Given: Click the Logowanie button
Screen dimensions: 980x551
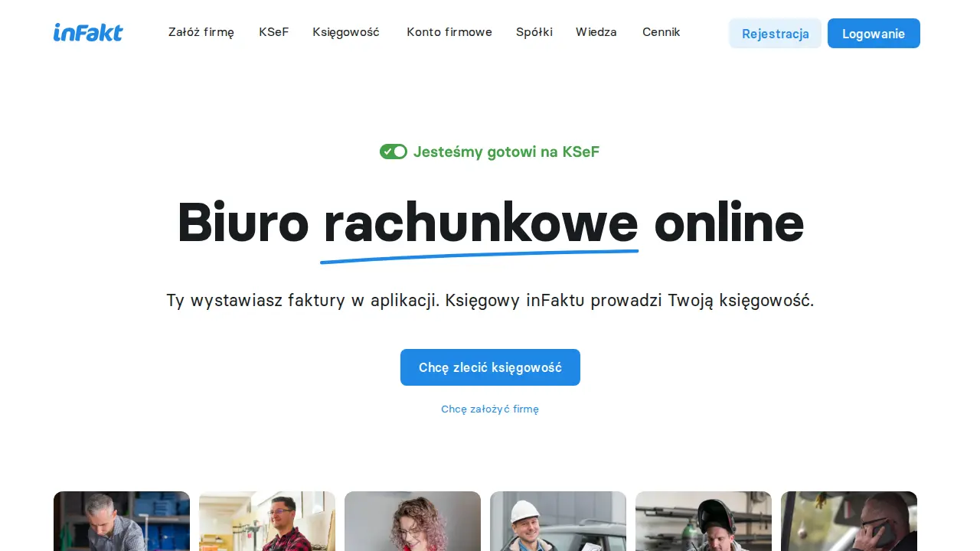Looking at the screenshot, I should (874, 34).
